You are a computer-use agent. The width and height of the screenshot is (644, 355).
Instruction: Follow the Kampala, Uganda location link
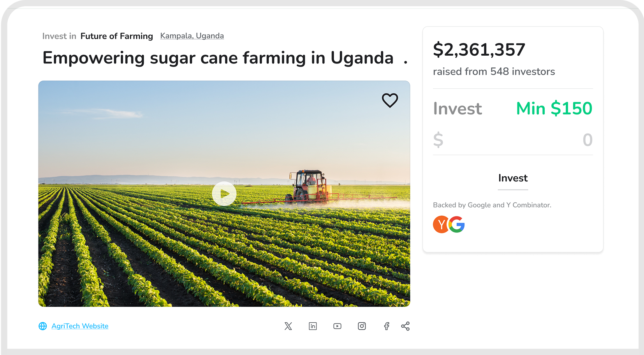192,36
